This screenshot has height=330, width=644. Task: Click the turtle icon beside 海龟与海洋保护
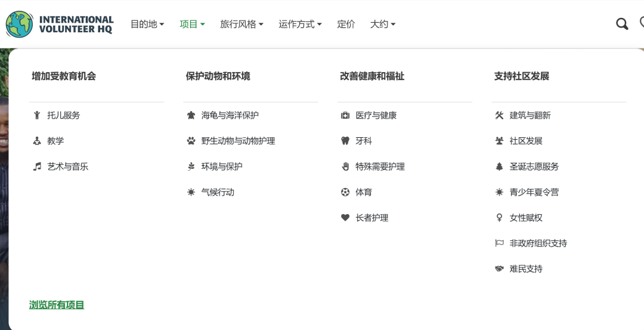[x=191, y=115]
